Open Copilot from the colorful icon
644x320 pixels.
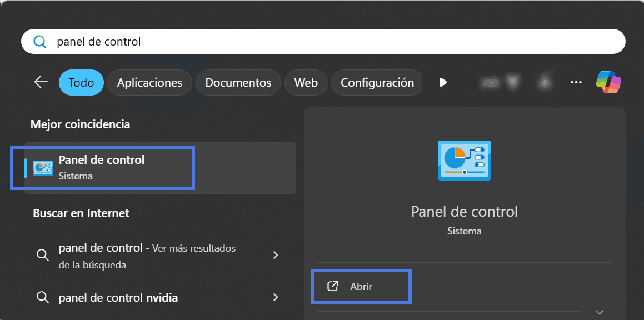pos(608,82)
